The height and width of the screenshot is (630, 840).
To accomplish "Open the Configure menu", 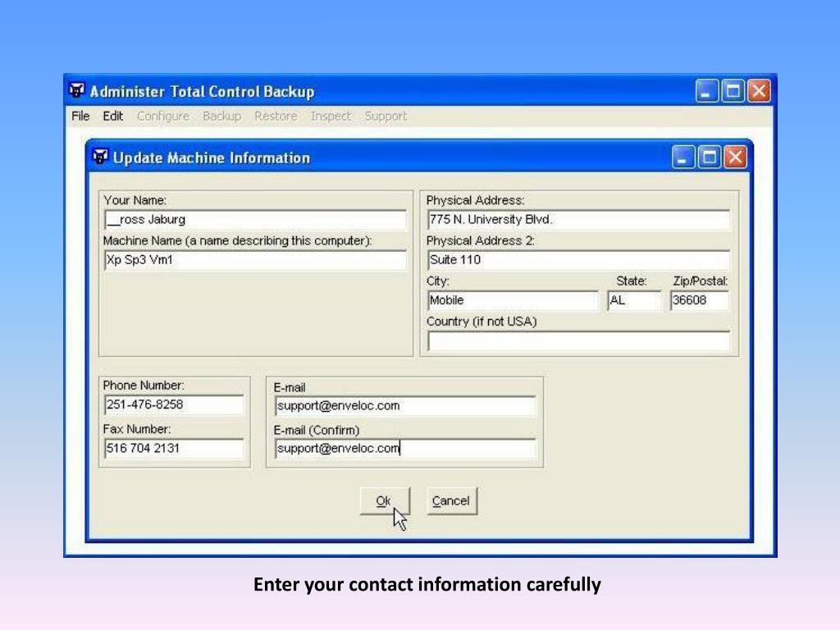I will [x=163, y=116].
